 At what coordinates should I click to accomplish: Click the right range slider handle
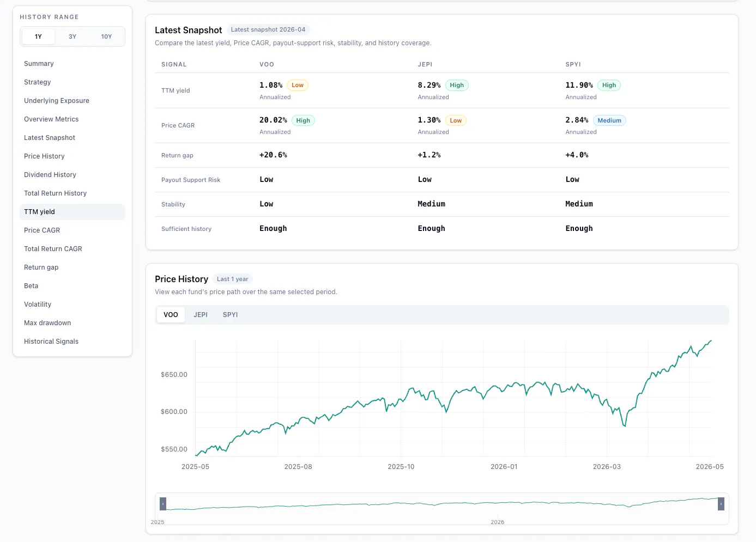point(721,504)
